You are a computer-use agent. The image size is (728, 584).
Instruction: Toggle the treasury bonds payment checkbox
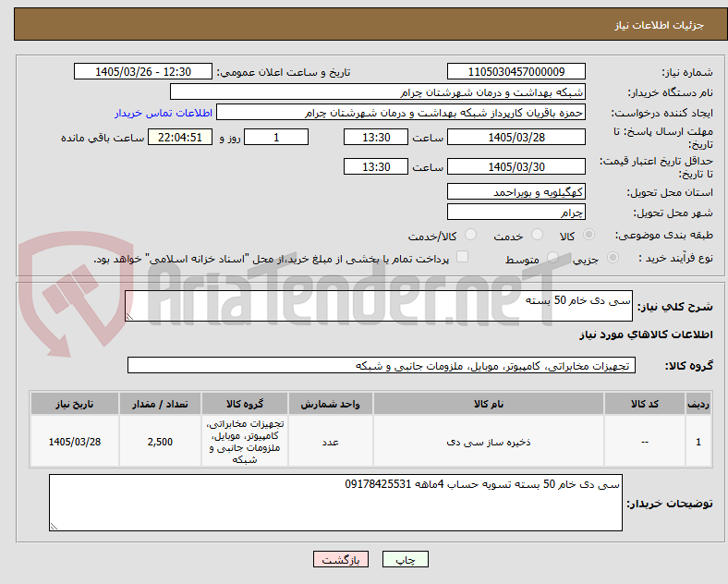coord(463,257)
